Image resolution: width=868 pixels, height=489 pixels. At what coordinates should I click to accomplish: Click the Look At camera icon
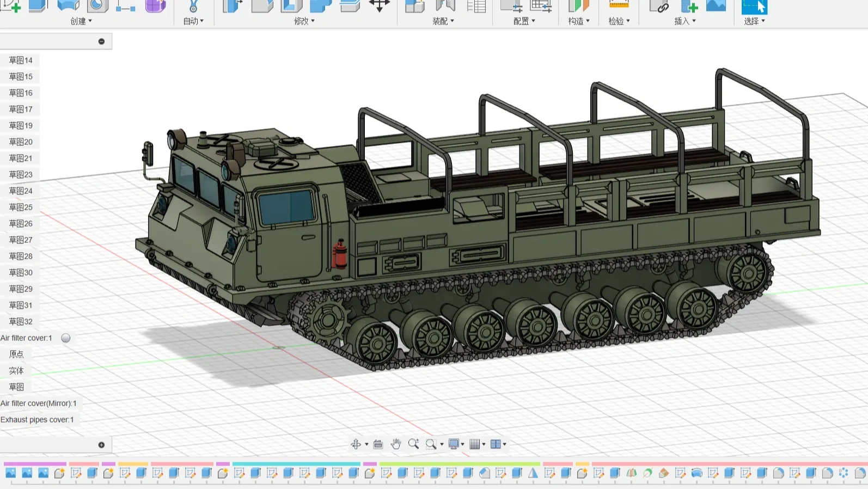click(x=378, y=444)
